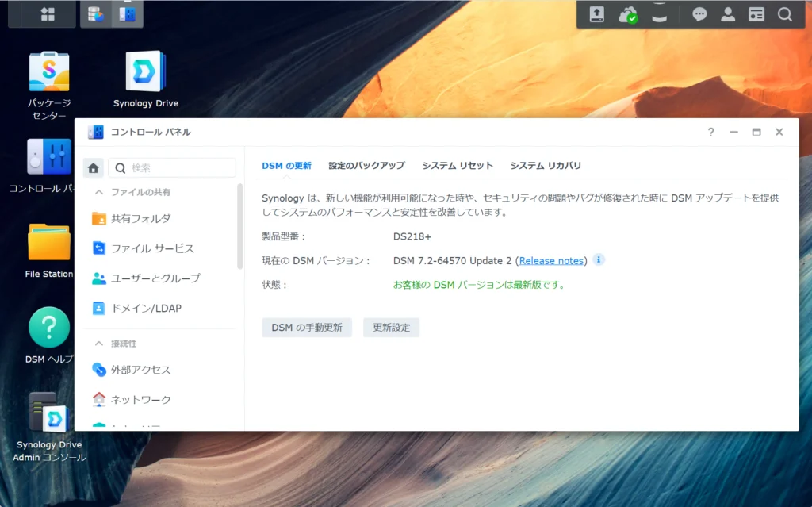Open Synology Drive Admin Console icon
This screenshot has height=507, width=812.
pyautogui.click(x=49, y=411)
